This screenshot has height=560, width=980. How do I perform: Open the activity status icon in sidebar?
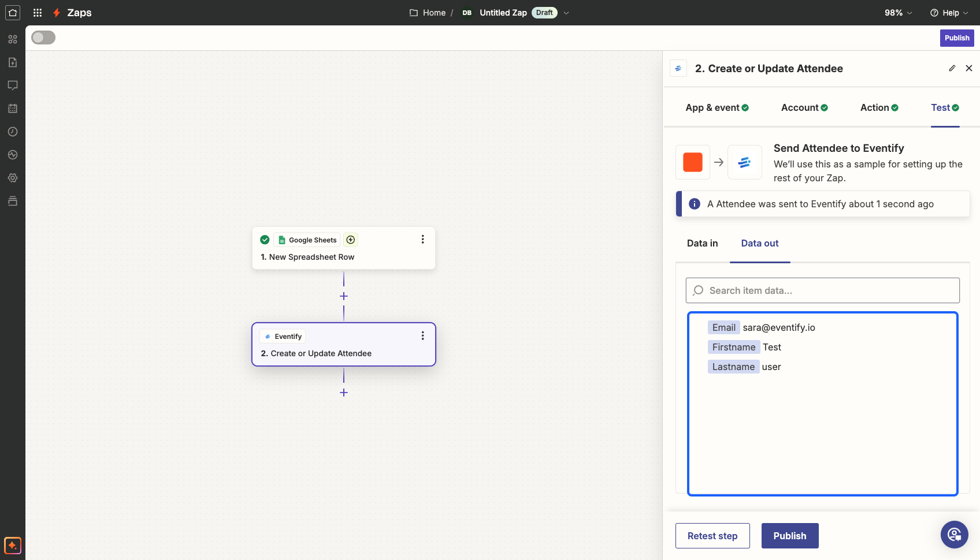point(13,155)
